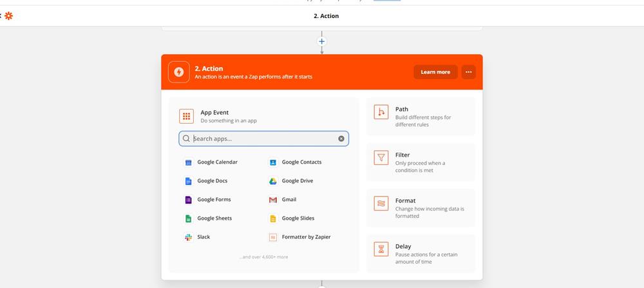Select the Google Docs icon
This screenshot has width=644, height=288.
pos(189,181)
